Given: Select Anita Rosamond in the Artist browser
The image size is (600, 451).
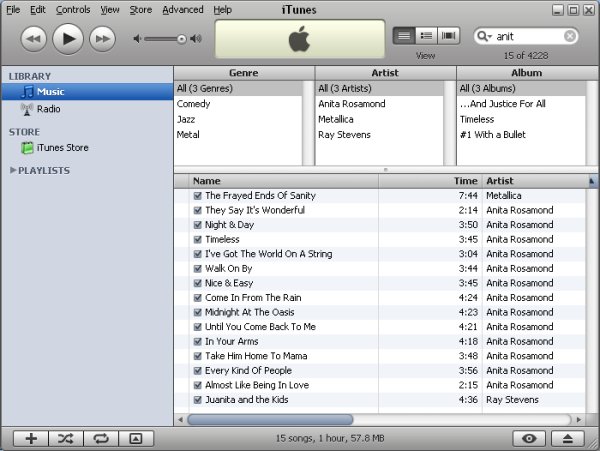Looking at the screenshot, I should [380, 104].
